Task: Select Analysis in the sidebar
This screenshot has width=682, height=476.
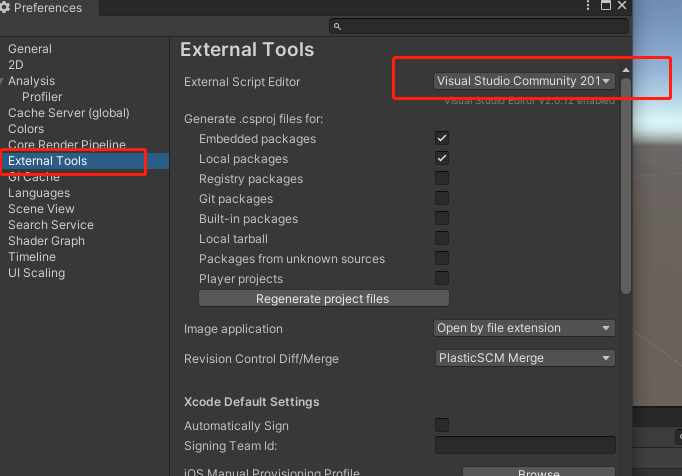Action: pyautogui.click(x=32, y=81)
